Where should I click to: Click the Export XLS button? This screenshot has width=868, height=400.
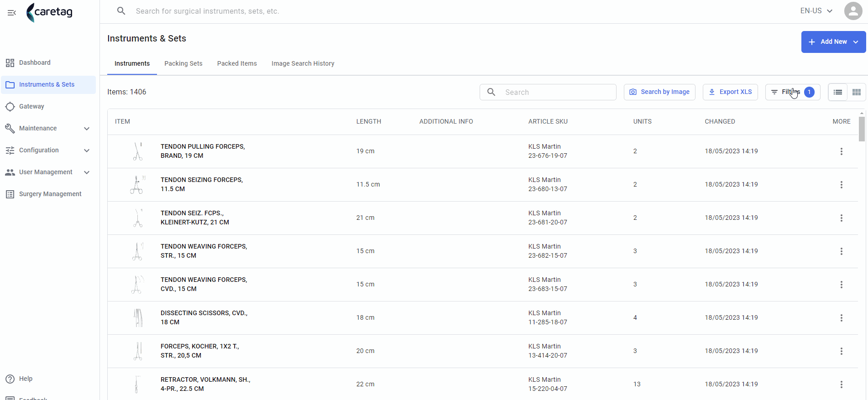tap(730, 92)
